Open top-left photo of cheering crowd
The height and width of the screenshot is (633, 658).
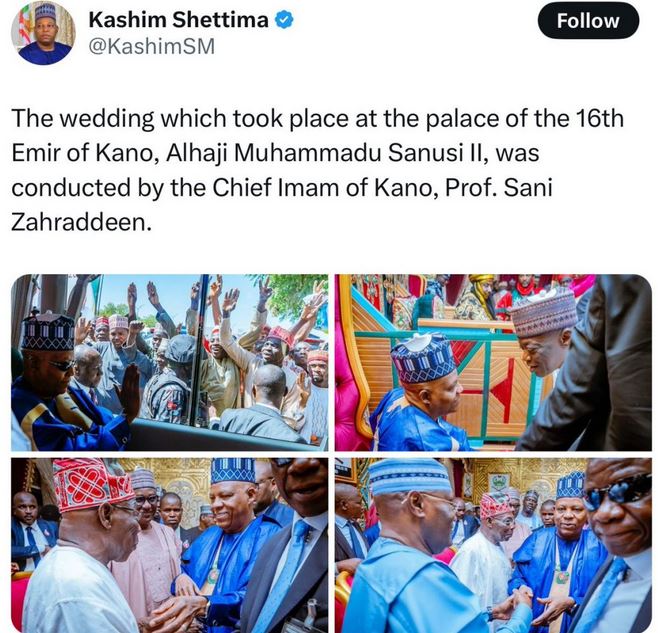[x=169, y=362]
